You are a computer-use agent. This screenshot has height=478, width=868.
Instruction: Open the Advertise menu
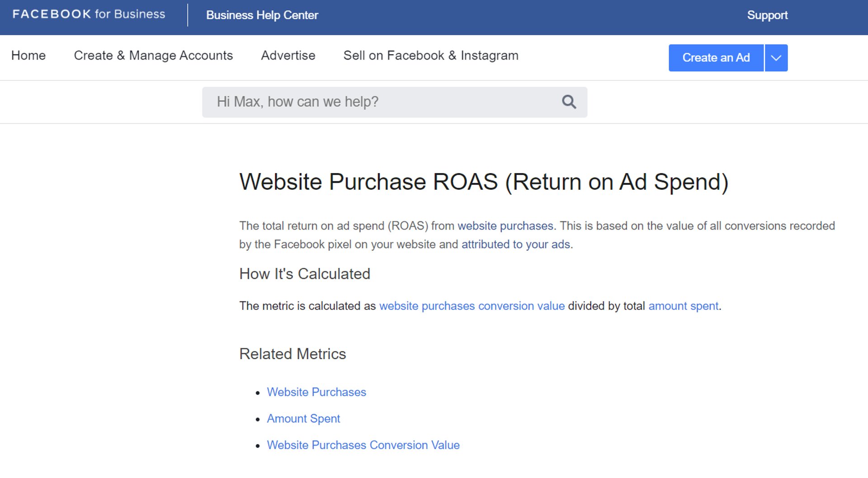click(288, 56)
